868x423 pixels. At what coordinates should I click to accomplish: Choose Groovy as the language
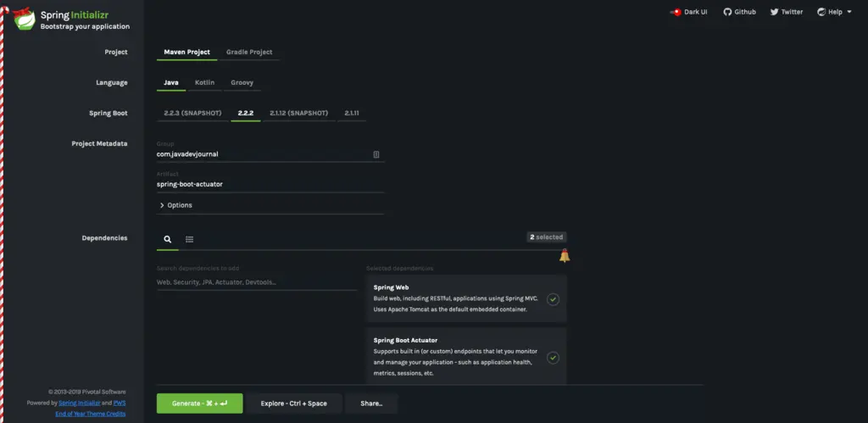coord(242,82)
